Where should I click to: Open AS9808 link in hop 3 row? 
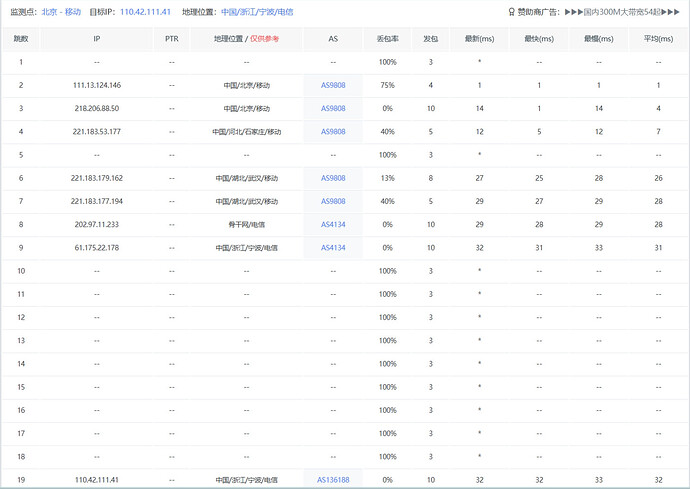tap(333, 108)
